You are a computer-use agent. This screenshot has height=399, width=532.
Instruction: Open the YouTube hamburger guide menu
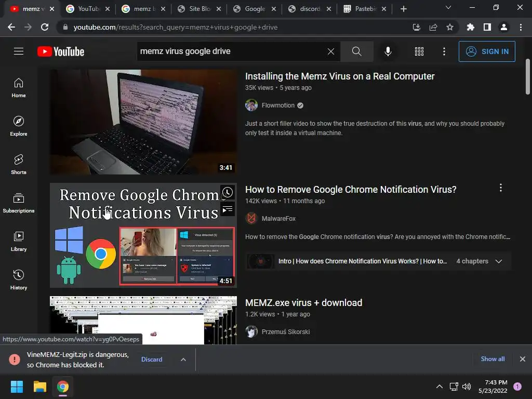point(19,51)
